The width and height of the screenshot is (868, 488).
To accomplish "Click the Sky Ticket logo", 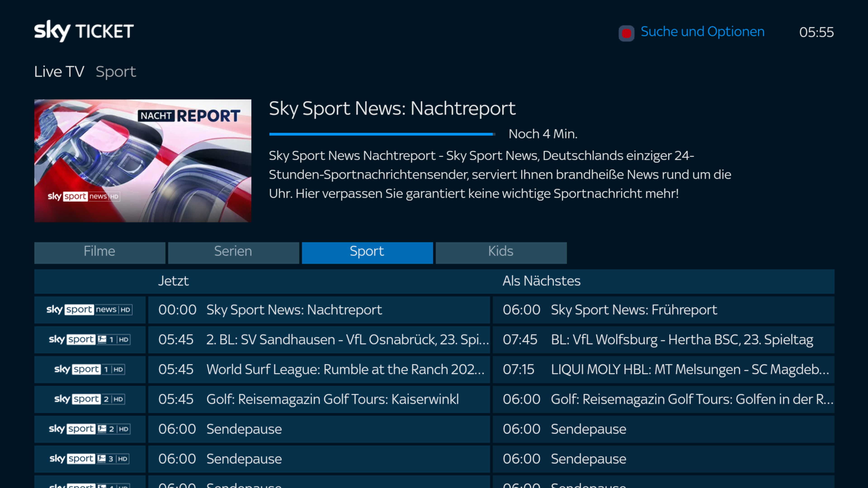I will click(84, 31).
